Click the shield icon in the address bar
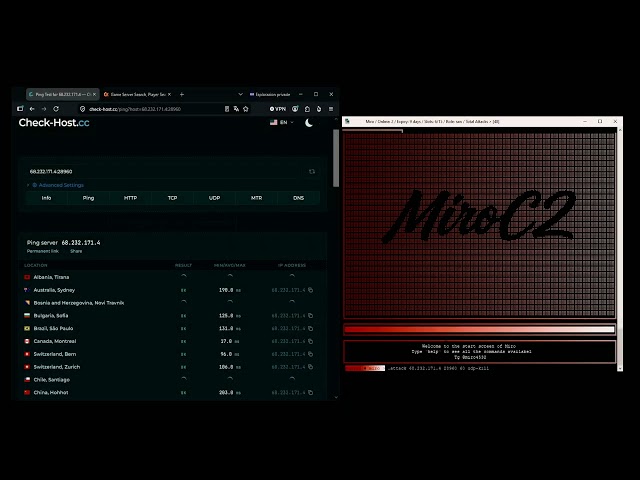 pos(82,109)
